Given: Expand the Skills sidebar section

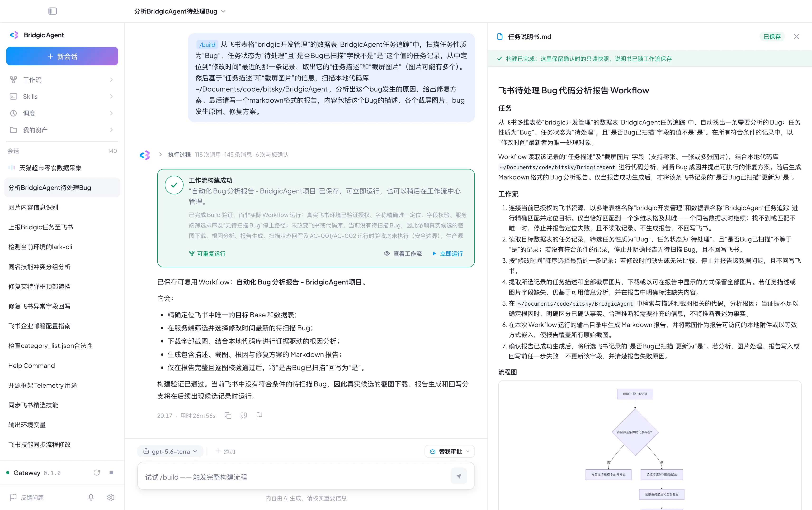Looking at the screenshot, I should coord(111,96).
